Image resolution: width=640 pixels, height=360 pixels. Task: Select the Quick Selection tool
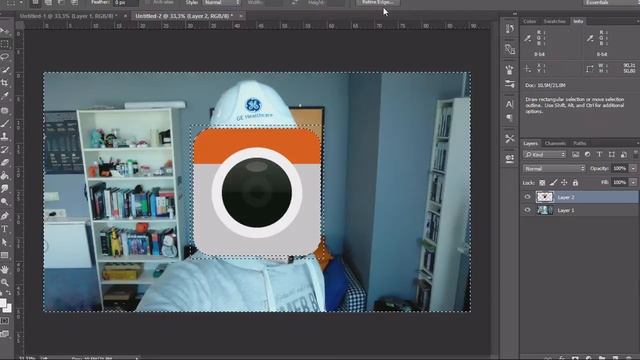4,70
